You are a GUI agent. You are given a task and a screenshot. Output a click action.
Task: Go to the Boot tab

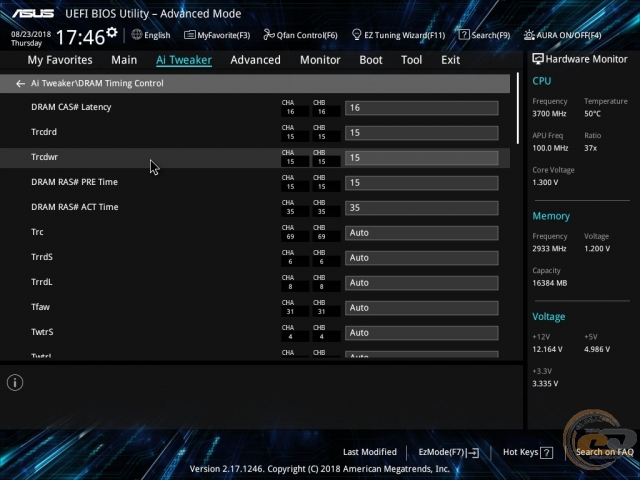tap(371, 60)
